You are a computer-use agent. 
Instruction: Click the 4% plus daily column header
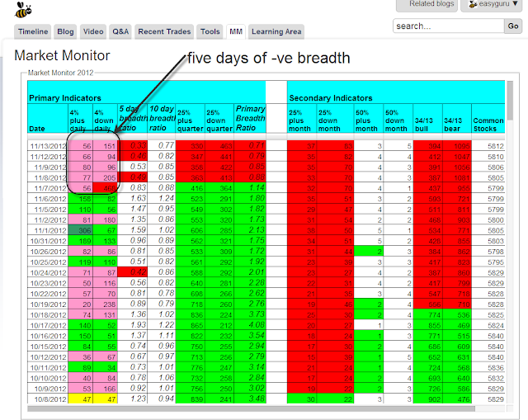pos(81,119)
